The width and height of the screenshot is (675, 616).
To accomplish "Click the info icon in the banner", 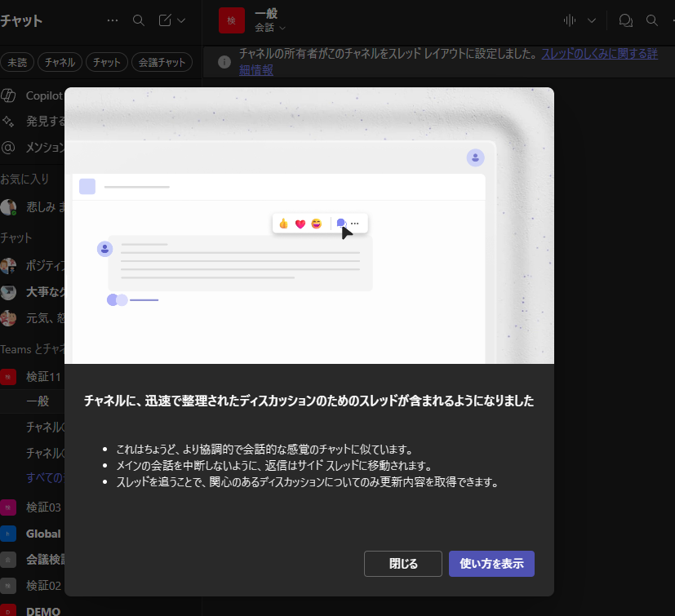I will [224, 62].
